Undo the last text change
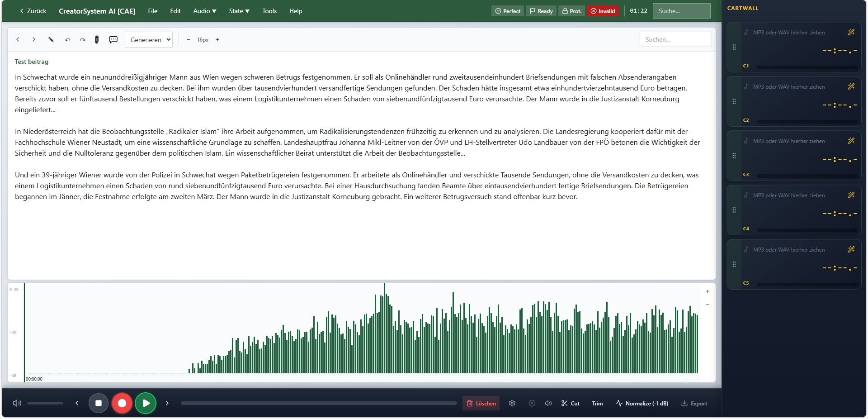The width and height of the screenshot is (868, 419). point(67,40)
